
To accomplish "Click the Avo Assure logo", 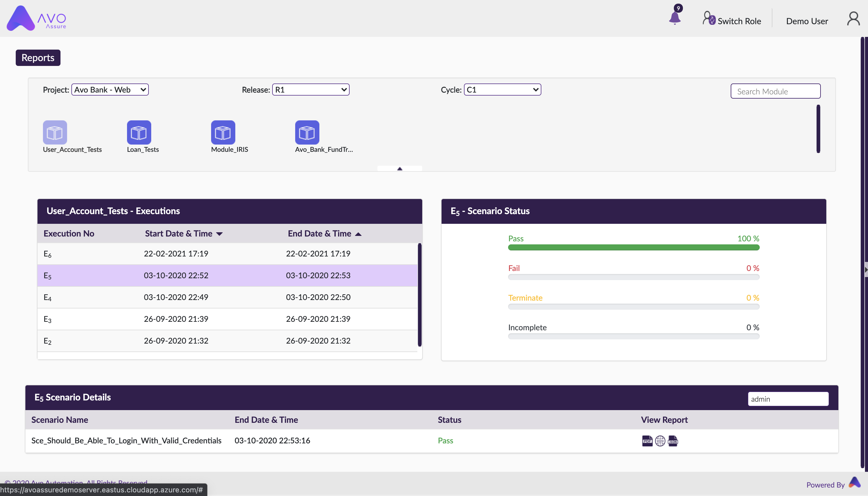I will click(36, 18).
